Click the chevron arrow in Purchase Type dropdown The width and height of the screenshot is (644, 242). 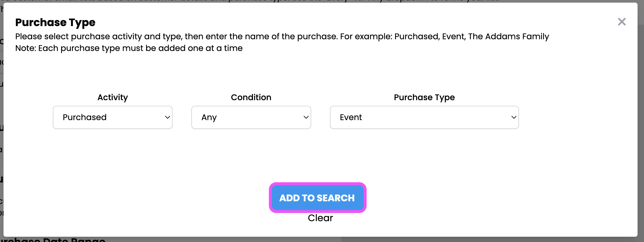514,117
